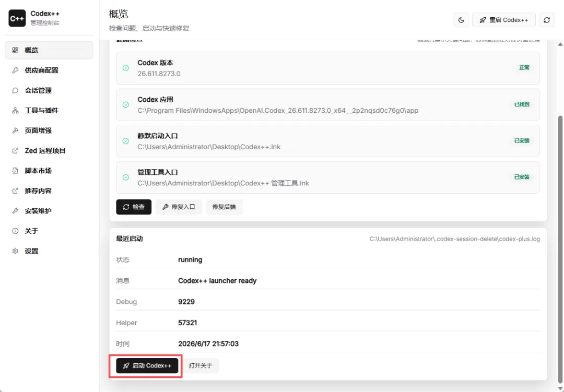Click the overview grid icon in sidebar

click(15, 50)
